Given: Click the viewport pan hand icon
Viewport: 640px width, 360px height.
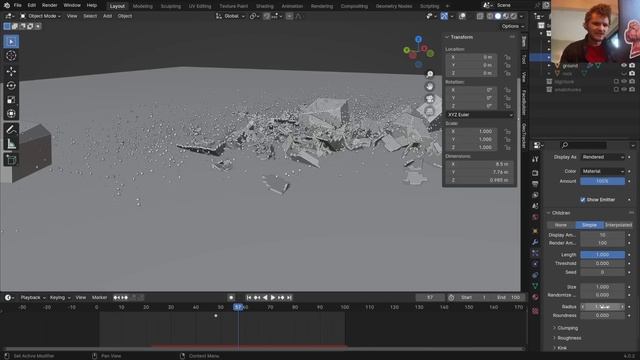Looking at the screenshot, I should click(429, 86).
